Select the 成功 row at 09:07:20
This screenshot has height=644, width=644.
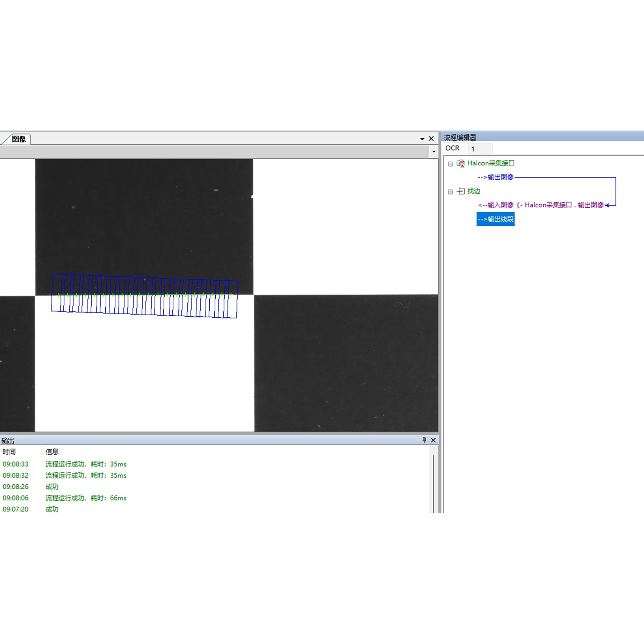[215, 509]
